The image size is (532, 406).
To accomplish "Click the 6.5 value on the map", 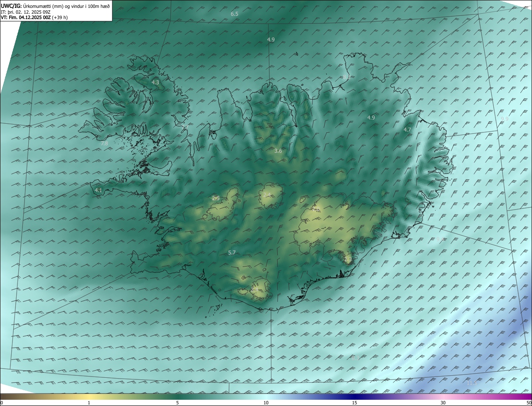I will 234,14.
